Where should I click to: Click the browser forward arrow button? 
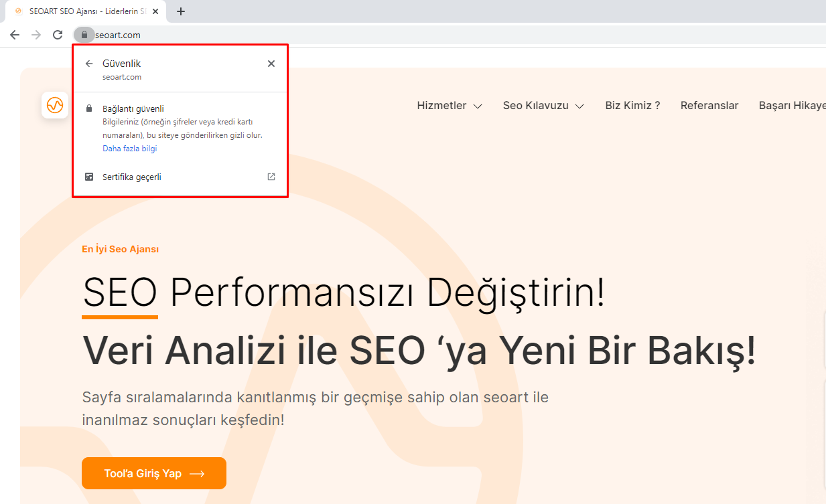(x=36, y=35)
